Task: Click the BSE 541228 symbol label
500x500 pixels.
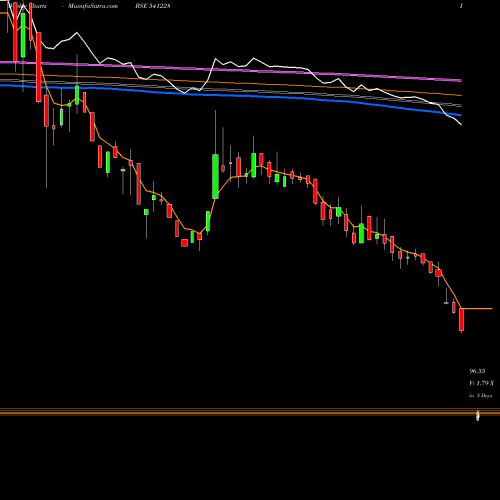Action: pos(153,6)
